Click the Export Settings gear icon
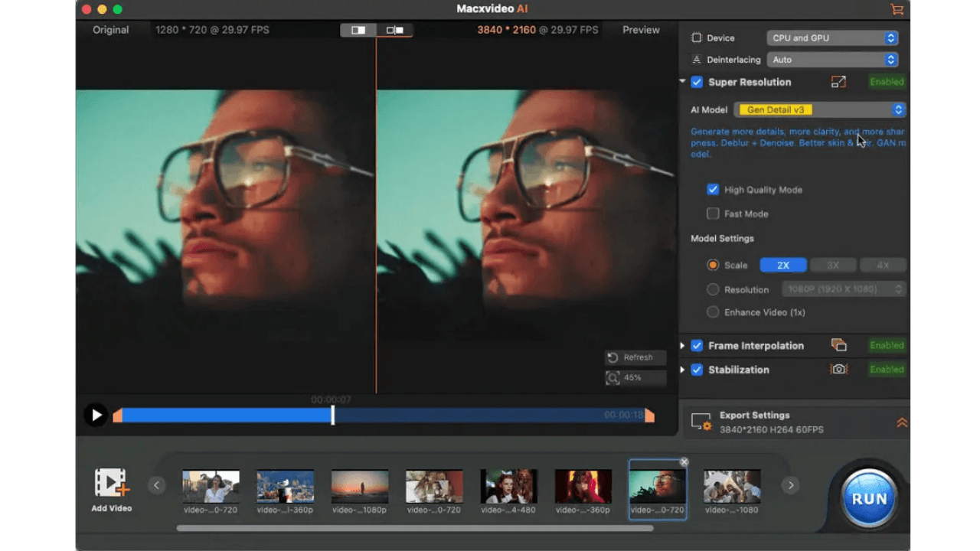980x551 pixels. (x=701, y=422)
